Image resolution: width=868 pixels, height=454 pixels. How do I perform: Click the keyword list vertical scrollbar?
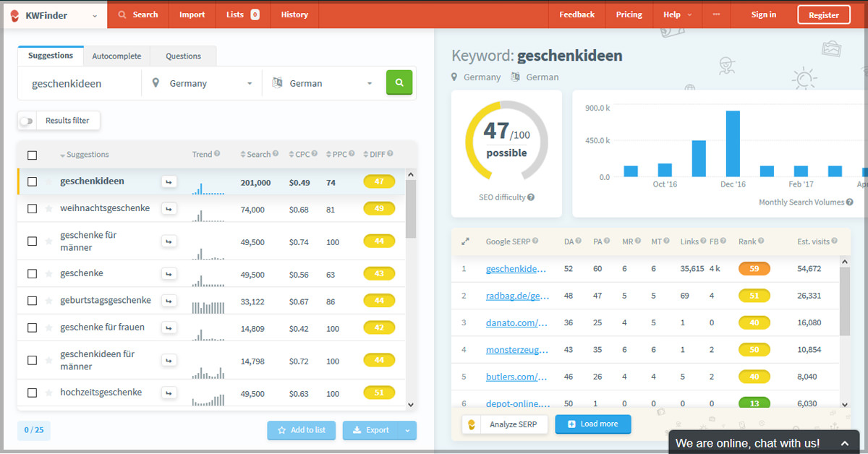coord(411,210)
